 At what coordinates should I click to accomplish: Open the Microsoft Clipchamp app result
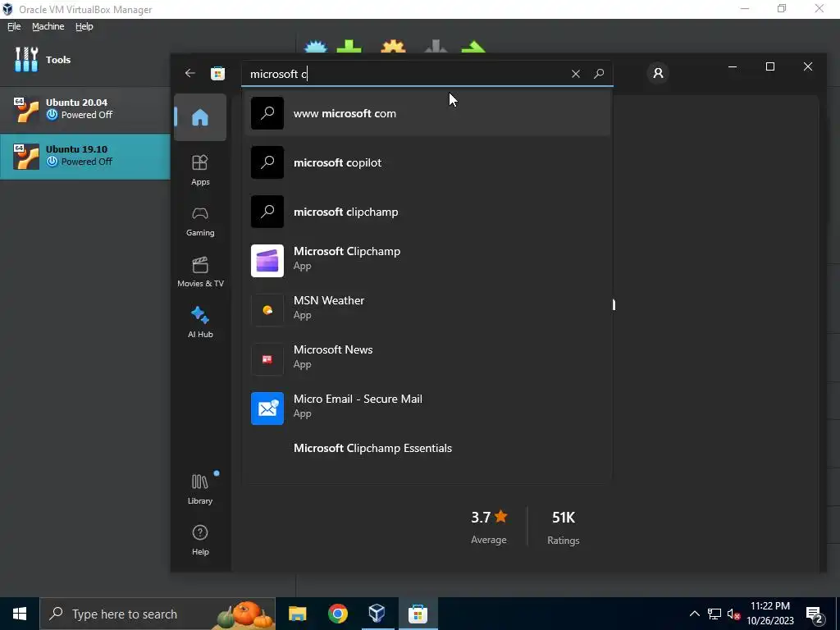427,260
